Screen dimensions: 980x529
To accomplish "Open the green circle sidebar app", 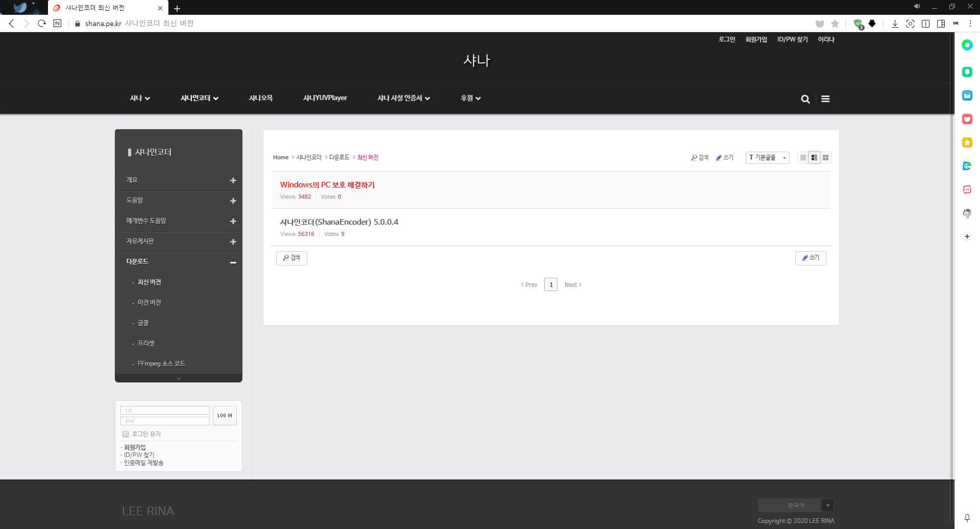I will point(967,45).
